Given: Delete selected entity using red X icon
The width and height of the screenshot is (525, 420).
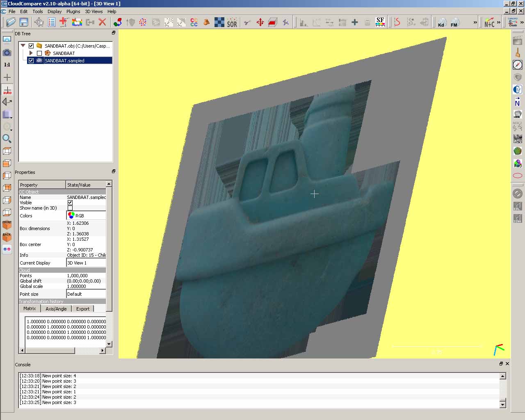Looking at the screenshot, I should coord(103,22).
